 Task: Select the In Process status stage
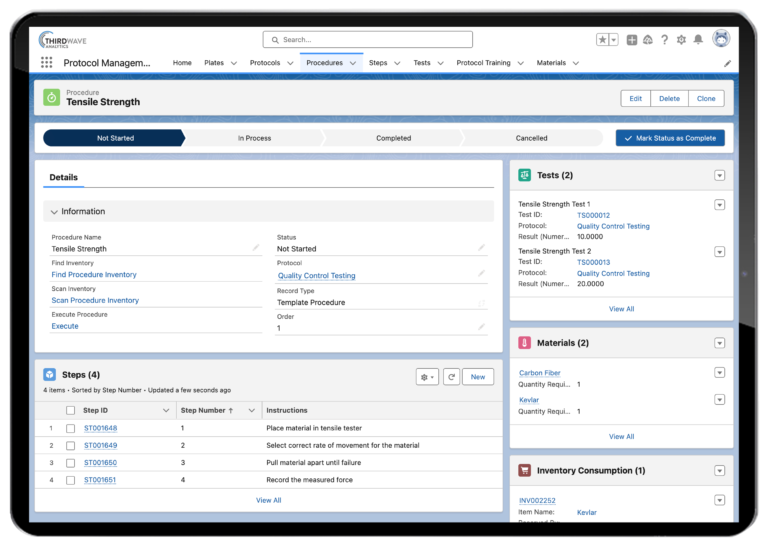[x=254, y=138]
